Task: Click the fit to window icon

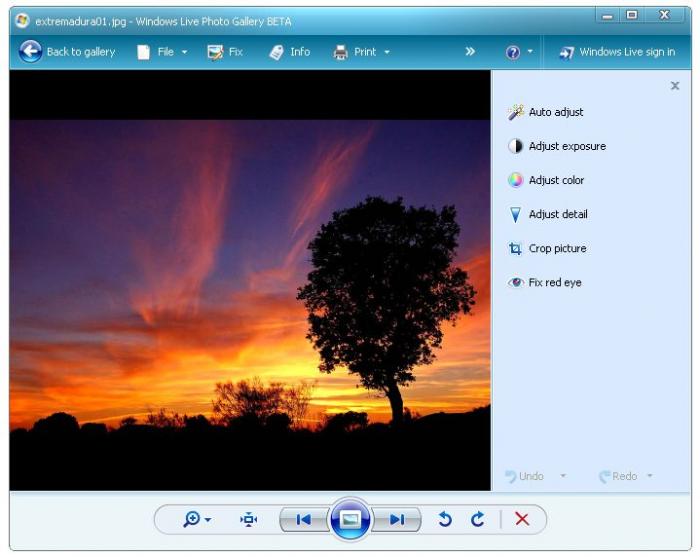Action: (x=249, y=520)
